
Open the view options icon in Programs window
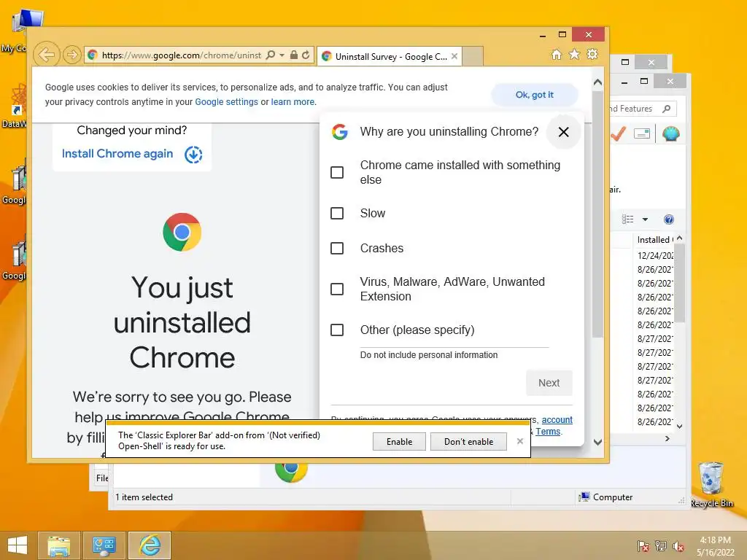click(628, 219)
